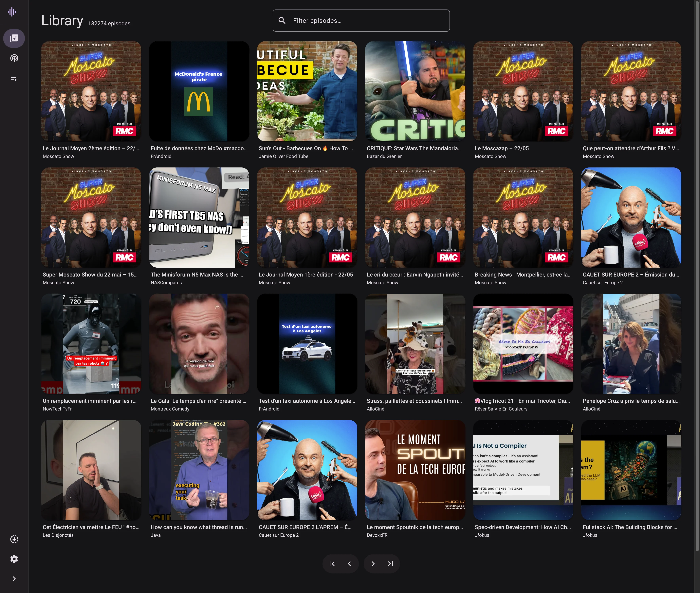The width and height of the screenshot is (700, 593).
Task: Focus the Filter episodes input field
Action: tap(361, 21)
